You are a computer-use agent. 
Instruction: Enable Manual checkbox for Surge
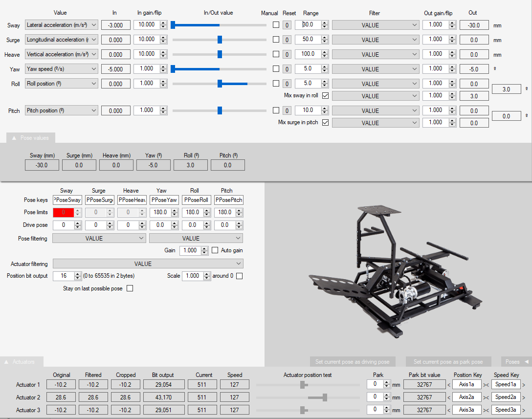pos(276,39)
